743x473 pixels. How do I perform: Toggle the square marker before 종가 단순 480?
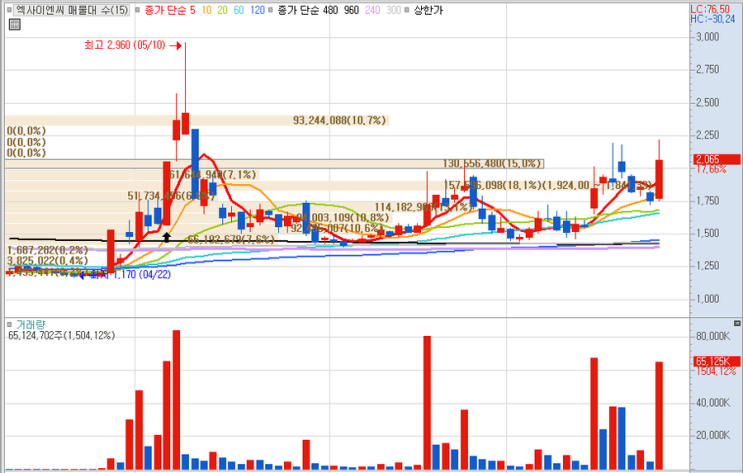pos(270,10)
